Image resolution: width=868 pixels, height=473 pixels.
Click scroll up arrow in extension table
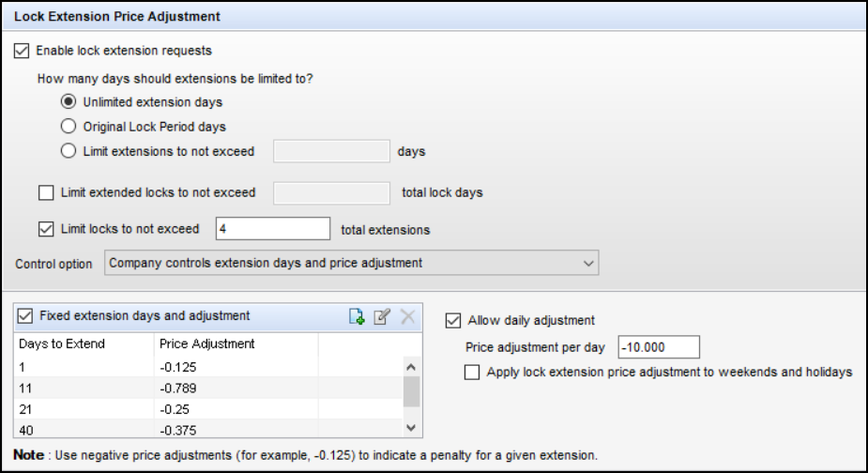click(x=411, y=367)
